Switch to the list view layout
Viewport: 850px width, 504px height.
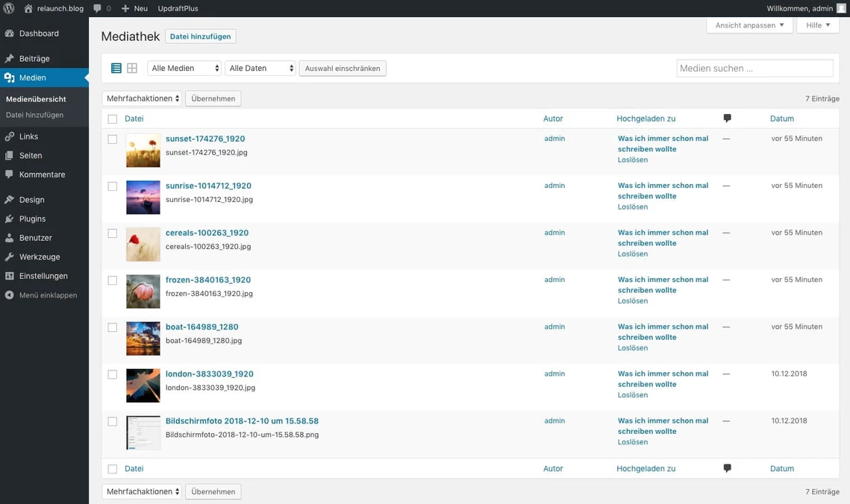tap(116, 68)
